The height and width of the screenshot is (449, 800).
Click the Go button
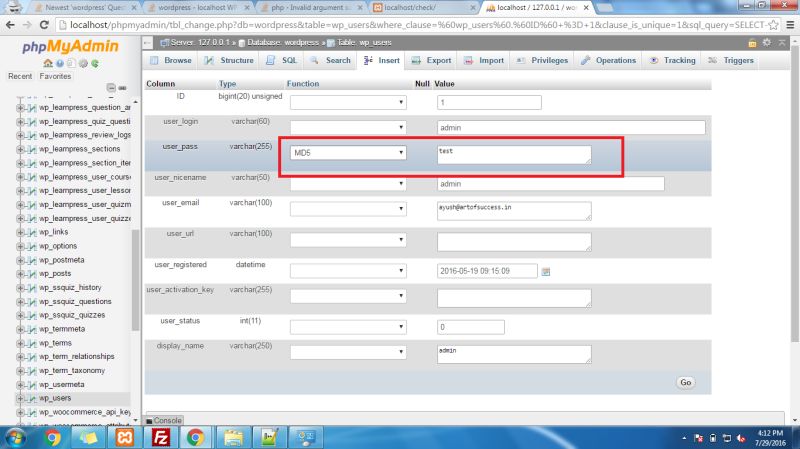686,383
